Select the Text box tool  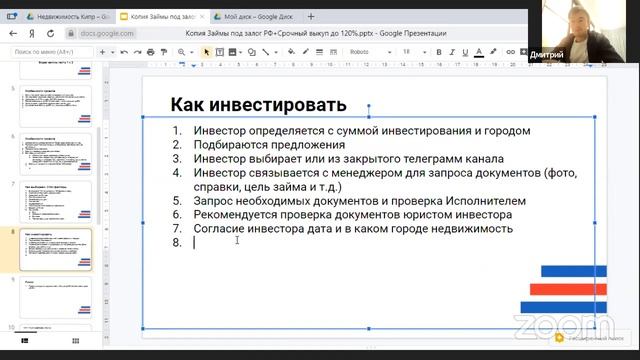pyautogui.click(x=220, y=52)
